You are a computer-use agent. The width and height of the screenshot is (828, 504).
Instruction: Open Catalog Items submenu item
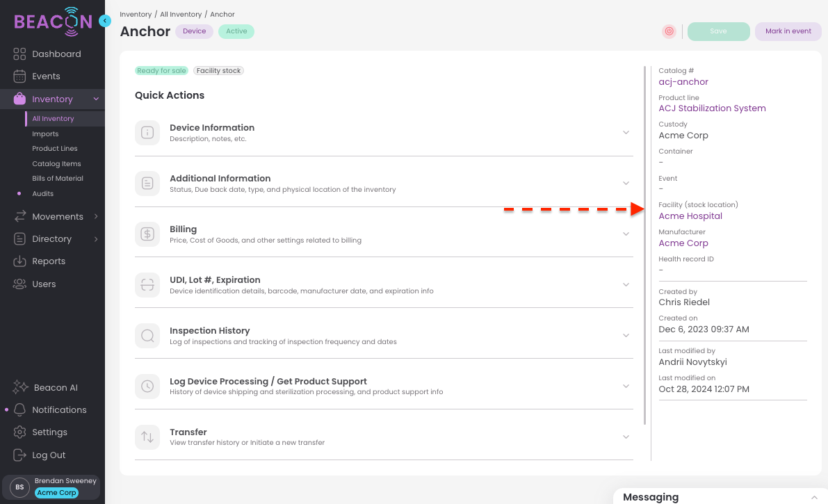coord(56,164)
